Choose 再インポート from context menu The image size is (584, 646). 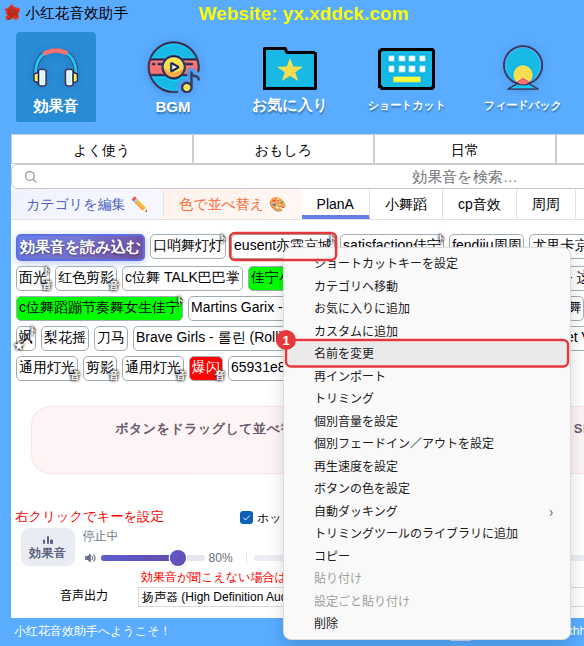427,376
